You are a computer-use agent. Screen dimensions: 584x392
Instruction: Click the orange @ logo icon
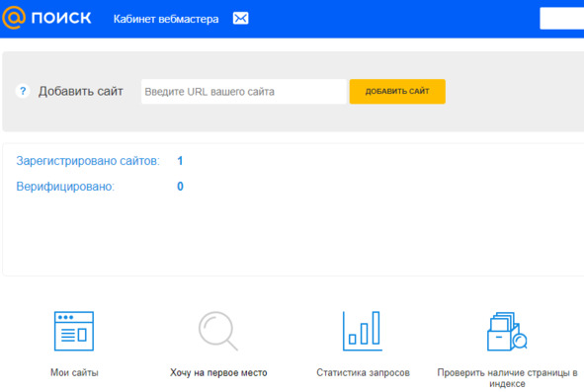(14, 18)
